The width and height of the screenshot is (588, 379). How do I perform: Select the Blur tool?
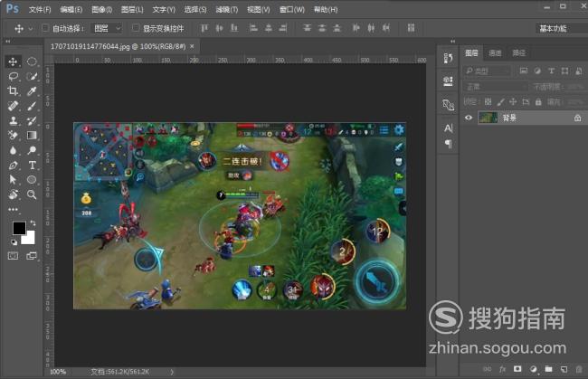tap(13, 150)
